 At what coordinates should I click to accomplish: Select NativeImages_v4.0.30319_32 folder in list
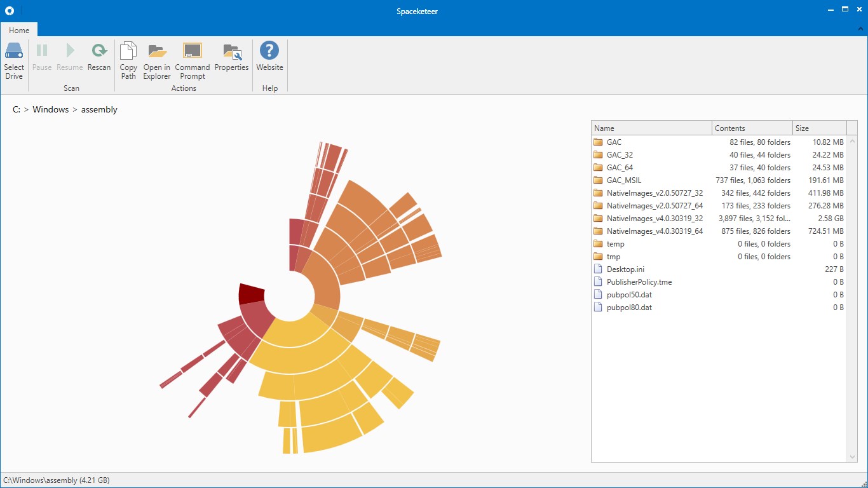(x=654, y=219)
